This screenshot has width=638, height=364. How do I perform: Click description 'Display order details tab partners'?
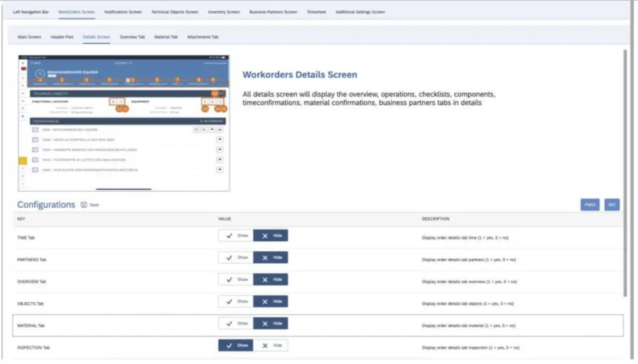(469, 259)
